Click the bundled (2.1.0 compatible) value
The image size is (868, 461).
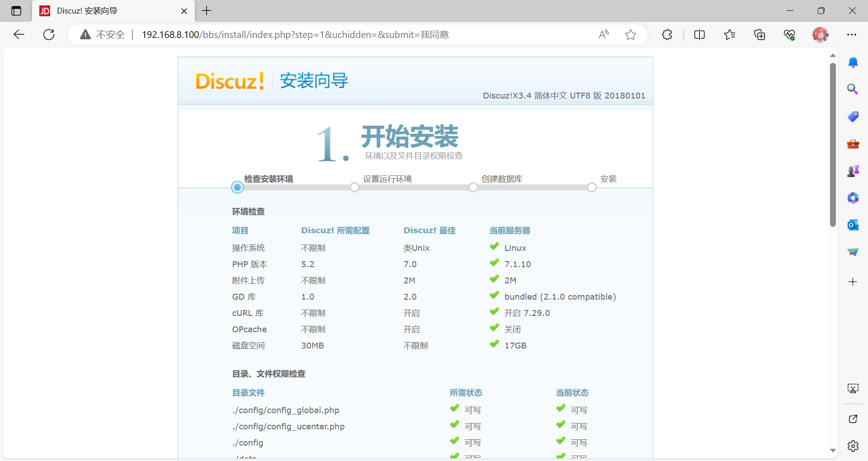[560, 297]
